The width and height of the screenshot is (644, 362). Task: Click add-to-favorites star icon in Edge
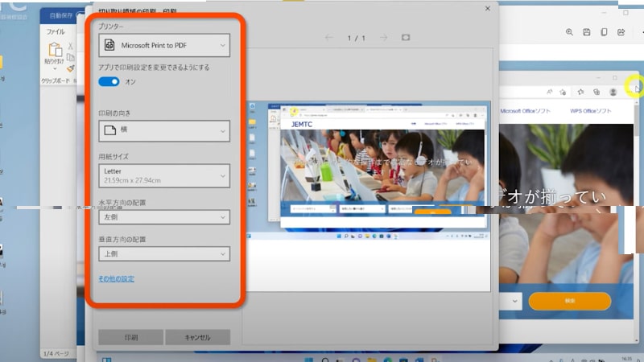click(563, 92)
